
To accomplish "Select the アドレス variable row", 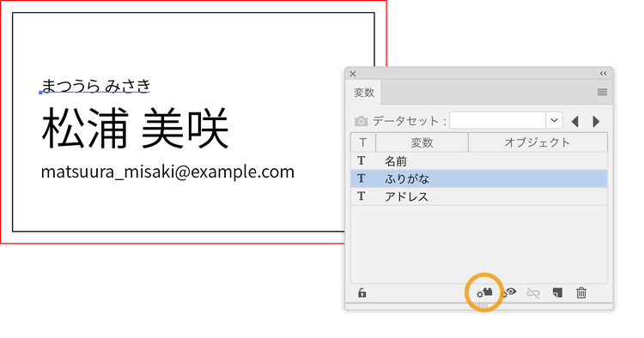I will pyautogui.click(x=479, y=196).
